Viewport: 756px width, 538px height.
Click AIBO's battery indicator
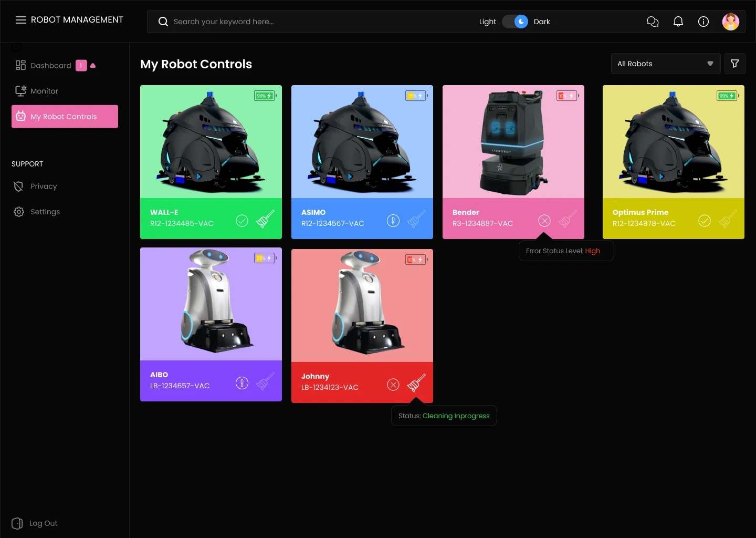click(x=266, y=258)
